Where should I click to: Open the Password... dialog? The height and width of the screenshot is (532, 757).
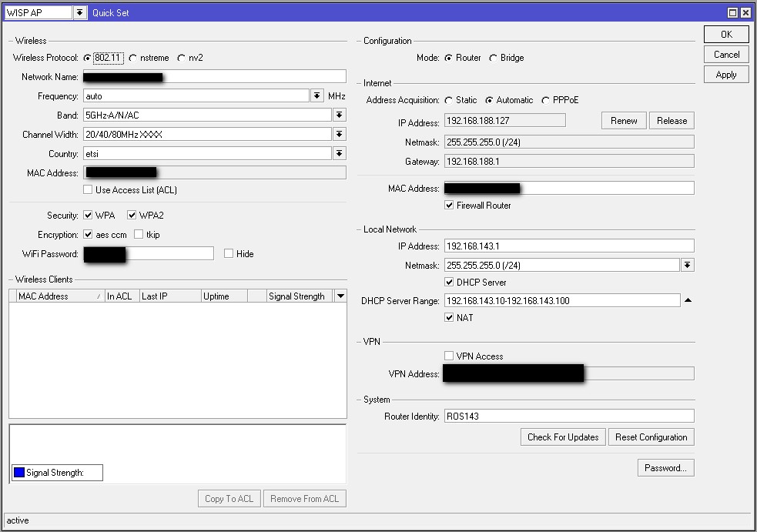[666, 468]
